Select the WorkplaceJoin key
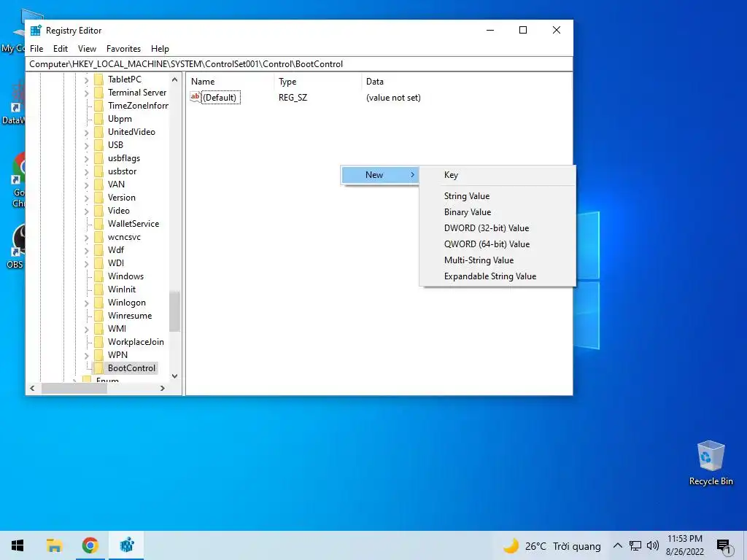The image size is (747, 560). click(x=136, y=342)
